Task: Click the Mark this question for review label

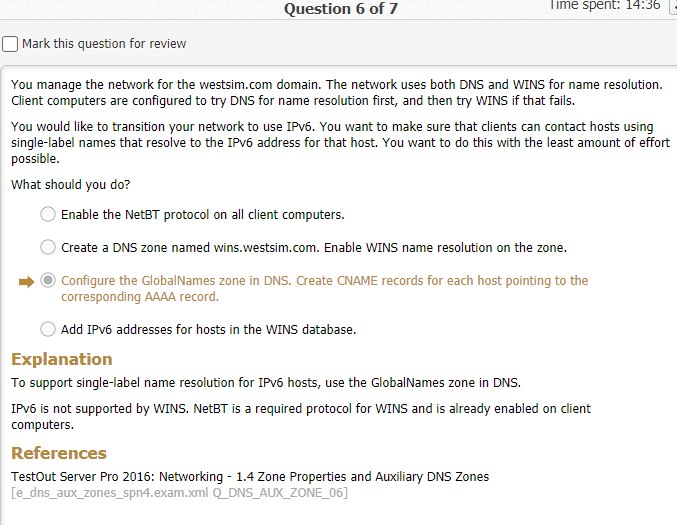Action: (x=104, y=44)
